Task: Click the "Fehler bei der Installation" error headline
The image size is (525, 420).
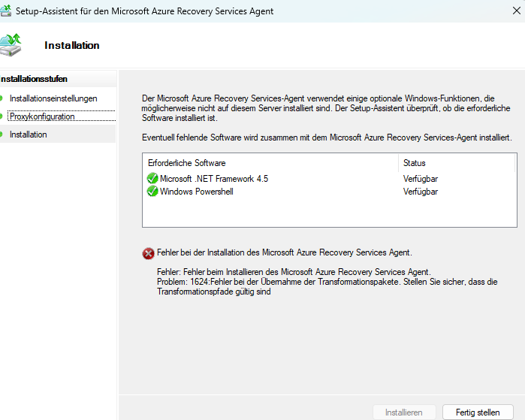Action: pos(285,252)
